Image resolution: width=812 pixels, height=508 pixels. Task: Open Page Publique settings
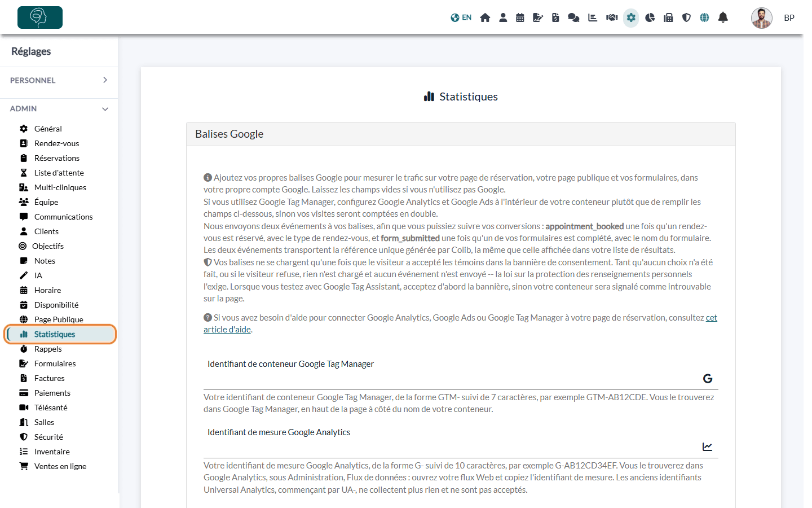click(x=59, y=319)
